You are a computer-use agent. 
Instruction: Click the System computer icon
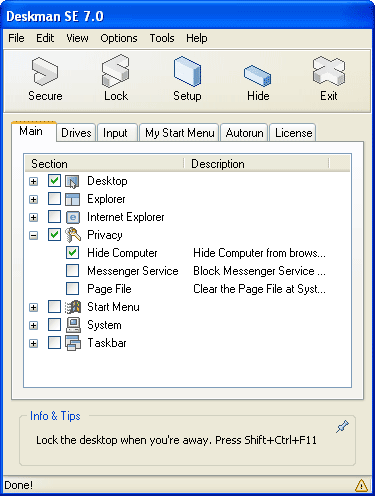(x=73, y=325)
